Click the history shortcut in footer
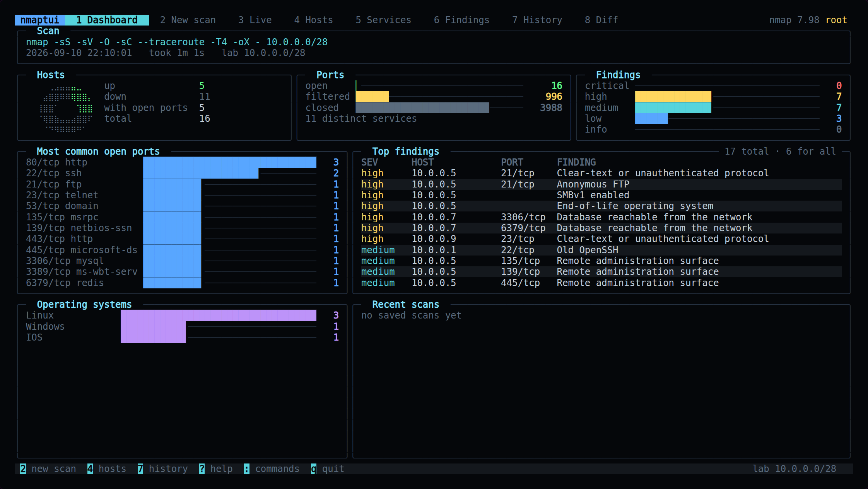 click(x=163, y=469)
